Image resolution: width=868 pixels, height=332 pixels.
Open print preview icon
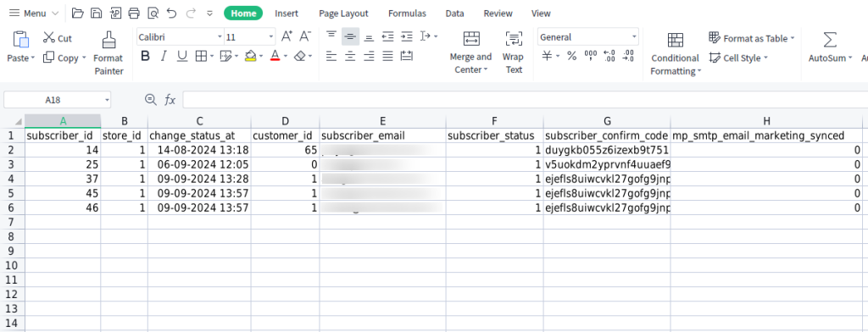coord(153,14)
